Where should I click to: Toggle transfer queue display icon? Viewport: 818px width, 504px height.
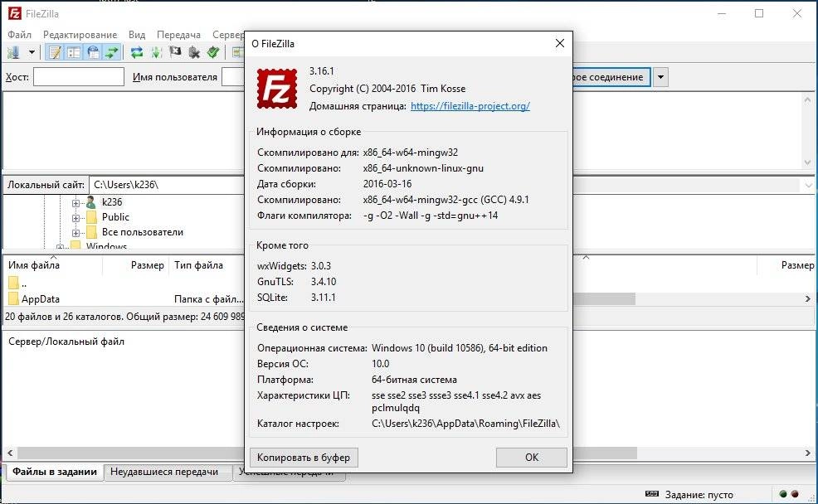click(x=112, y=52)
